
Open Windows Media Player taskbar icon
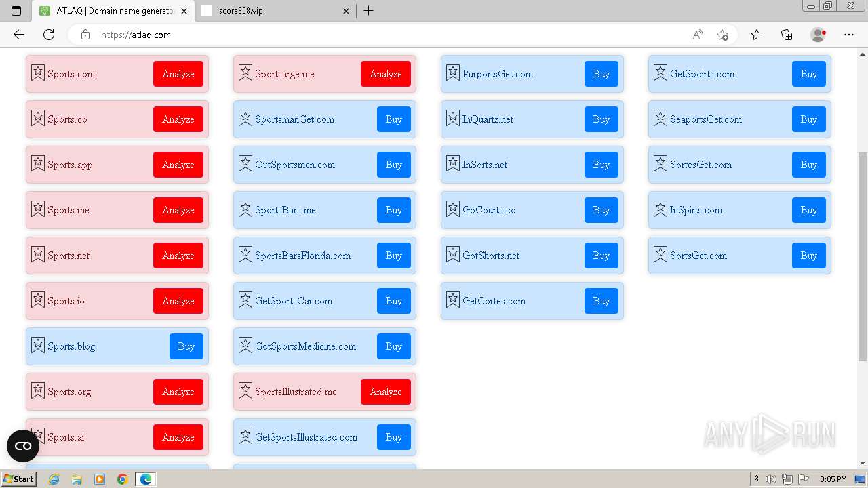[100, 479]
